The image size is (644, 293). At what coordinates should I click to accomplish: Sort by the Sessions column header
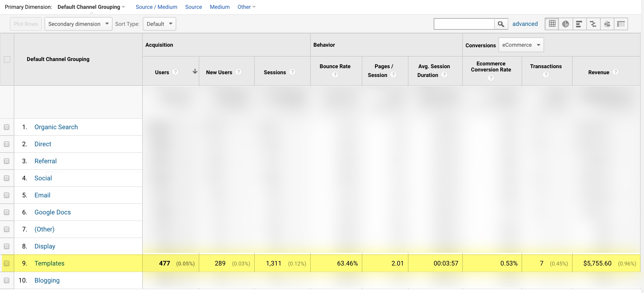(x=275, y=72)
